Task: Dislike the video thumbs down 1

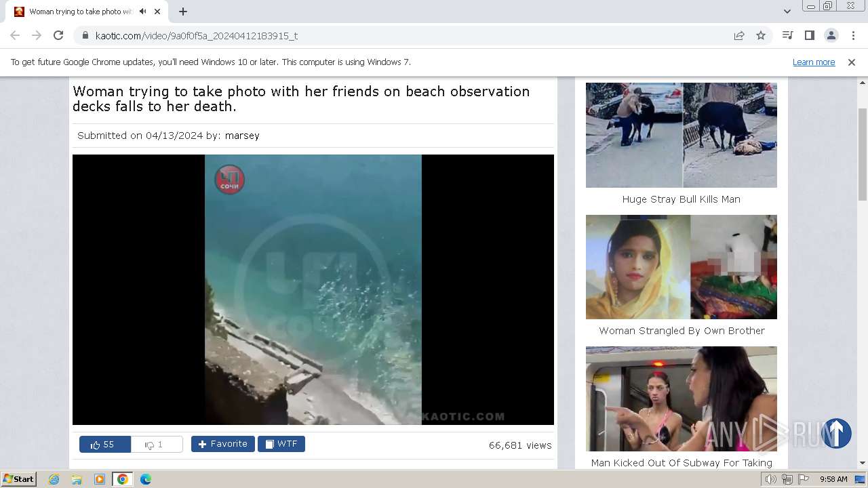Action: pos(157,445)
